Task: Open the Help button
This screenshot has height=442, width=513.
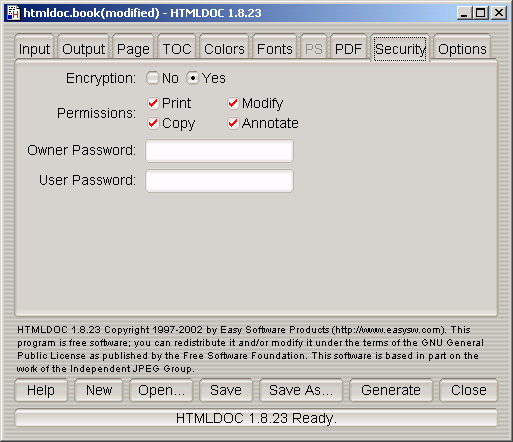Action: click(x=41, y=390)
